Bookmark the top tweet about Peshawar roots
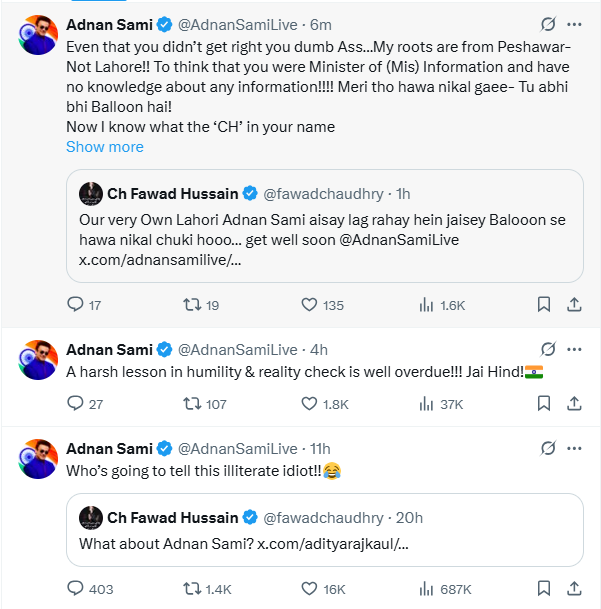 tap(544, 304)
